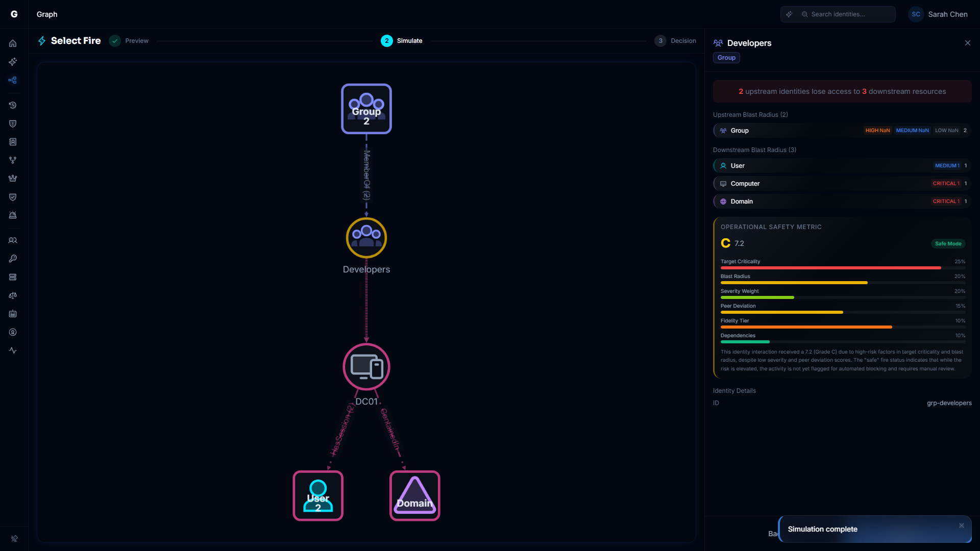Dismiss the Simulation complete toast
This screenshot has width=980, height=551.
962,525
